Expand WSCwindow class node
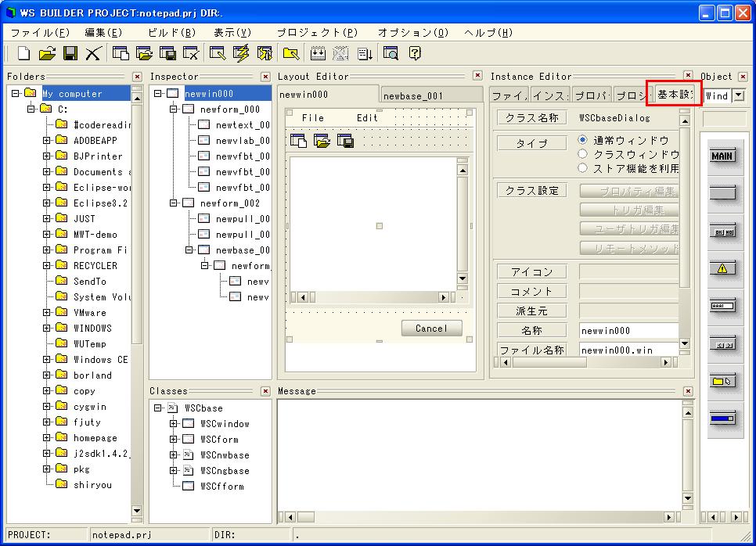Image resolution: width=756 pixels, height=546 pixels. 174,424
